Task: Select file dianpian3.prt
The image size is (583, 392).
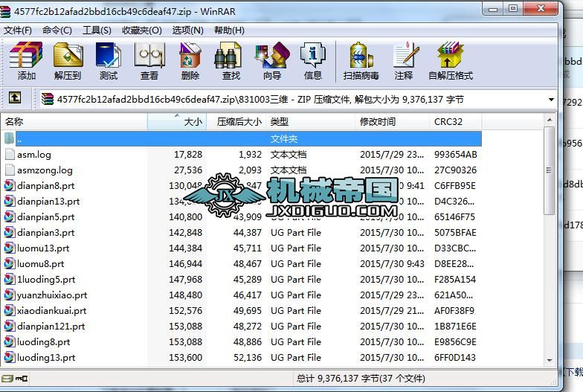Action: 46,232
